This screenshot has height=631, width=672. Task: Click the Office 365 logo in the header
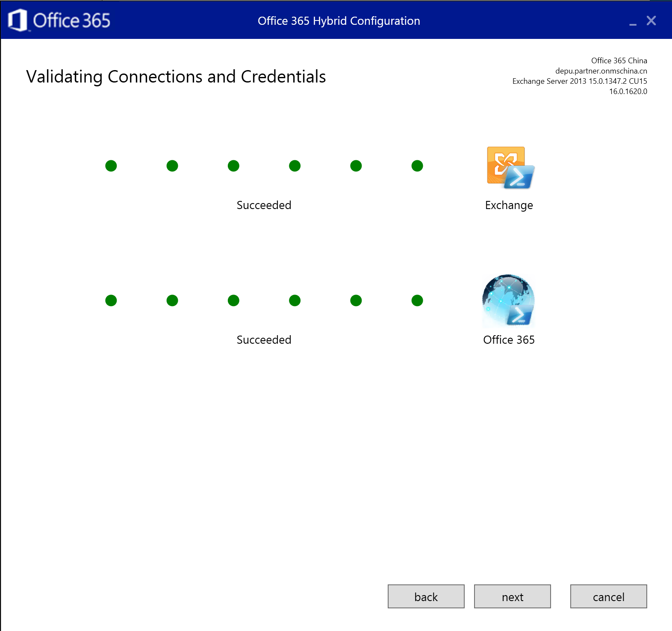(x=59, y=21)
